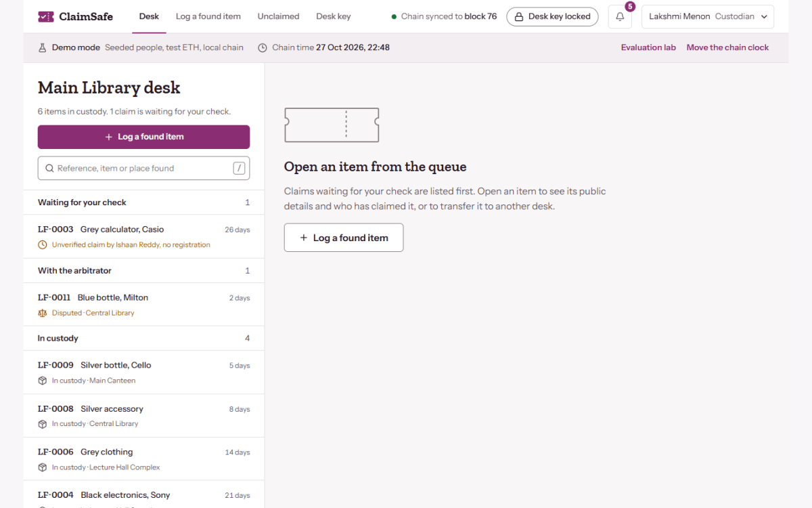Click the slash shortcut key hint
The image size is (812, 508).
(x=239, y=168)
